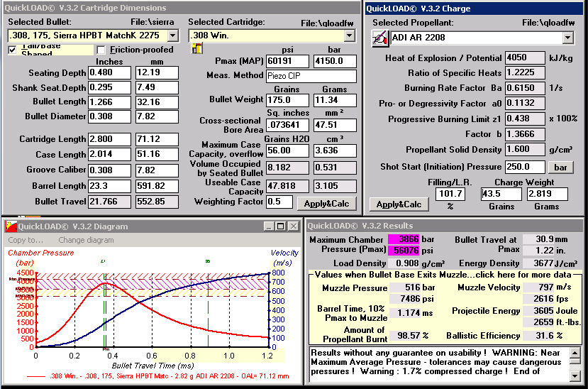Click the Shot Start Pressure field

click(x=525, y=167)
